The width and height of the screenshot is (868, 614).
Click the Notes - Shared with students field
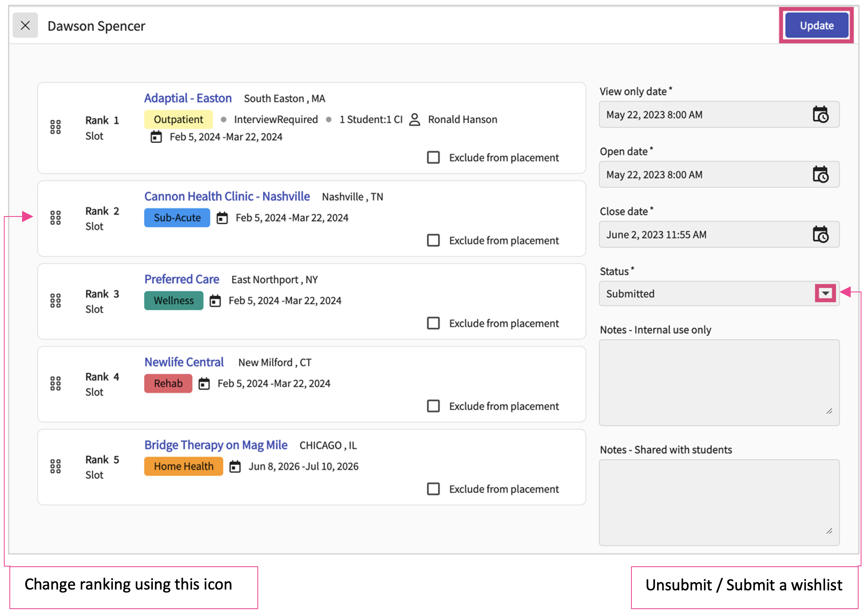click(719, 502)
